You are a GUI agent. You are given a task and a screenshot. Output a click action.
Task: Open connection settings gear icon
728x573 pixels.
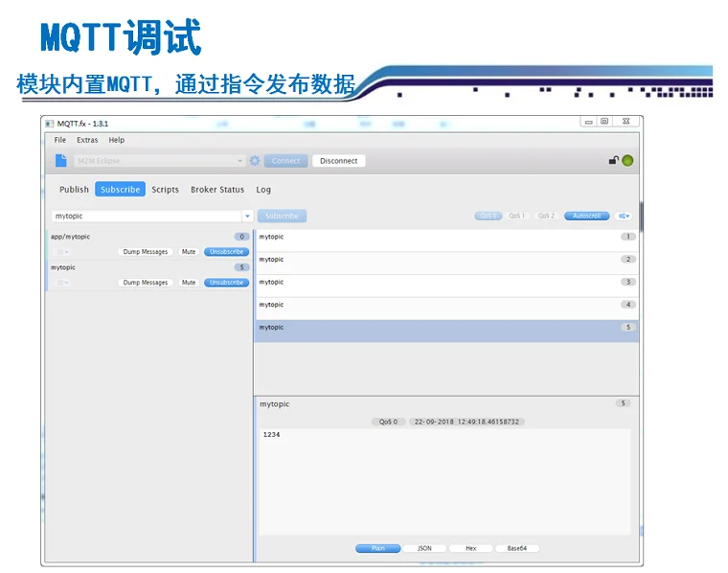pyautogui.click(x=255, y=161)
